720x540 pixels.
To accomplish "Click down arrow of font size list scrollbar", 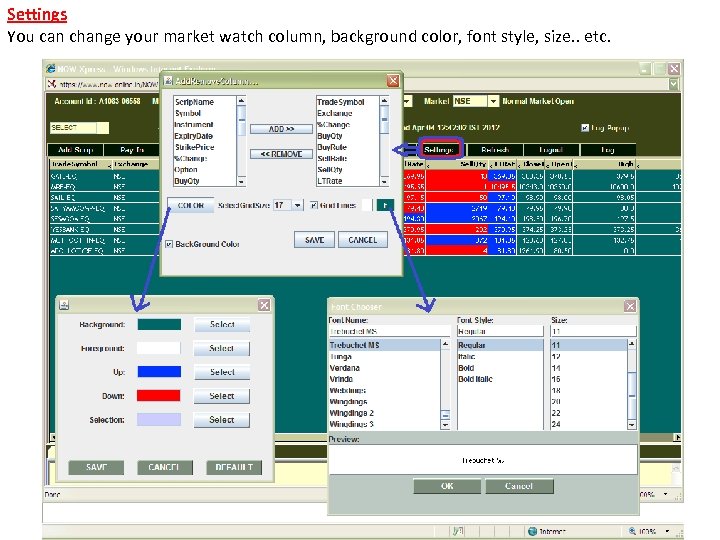I will tap(632, 425).
